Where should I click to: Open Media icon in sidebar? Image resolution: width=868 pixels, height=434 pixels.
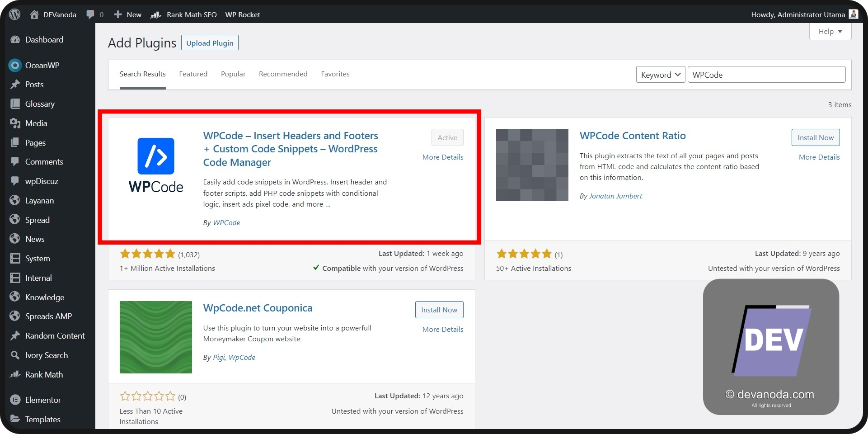tap(15, 123)
